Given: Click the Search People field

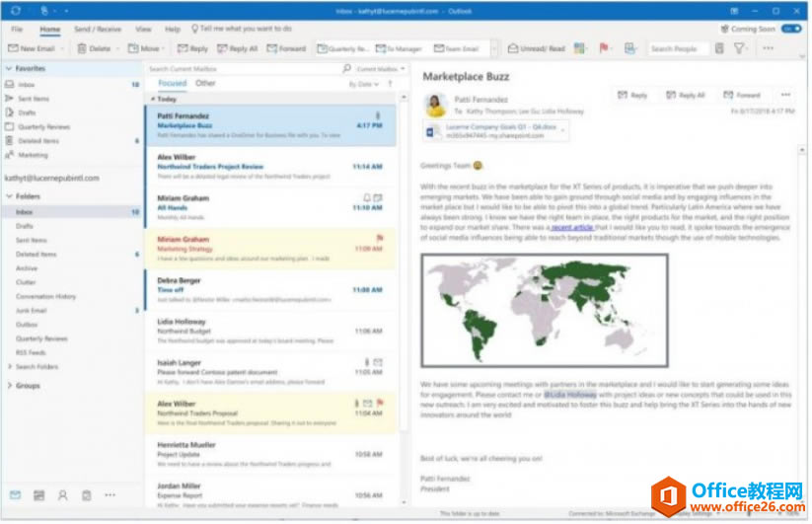Looking at the screenshot, I should pyautogui.click(x=678, y=48).
